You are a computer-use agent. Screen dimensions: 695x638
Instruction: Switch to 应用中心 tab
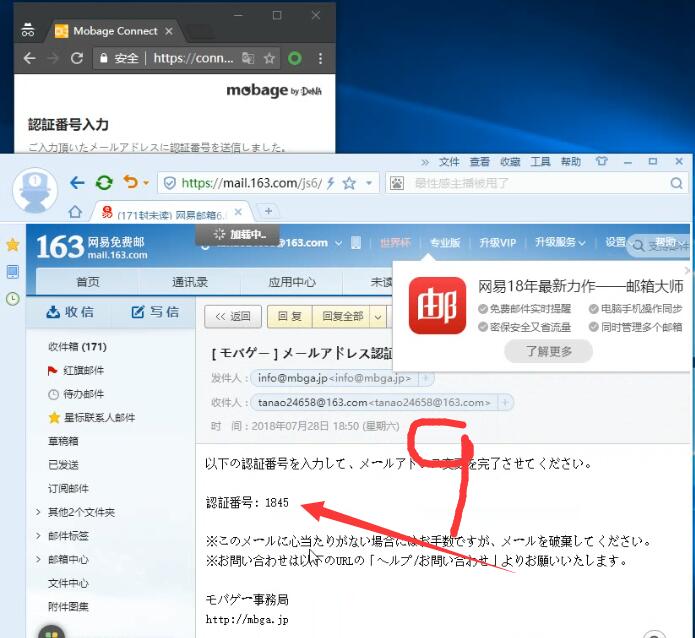pyautogui.click(x=292, y=282)
